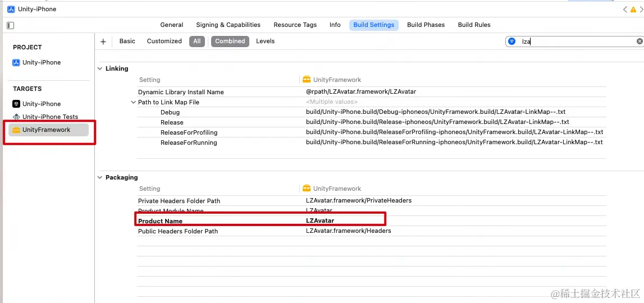The width and height of the screenshot is (644, 303).
Task: Click the <Multiple values> placeholder
Action: point(332,102)
